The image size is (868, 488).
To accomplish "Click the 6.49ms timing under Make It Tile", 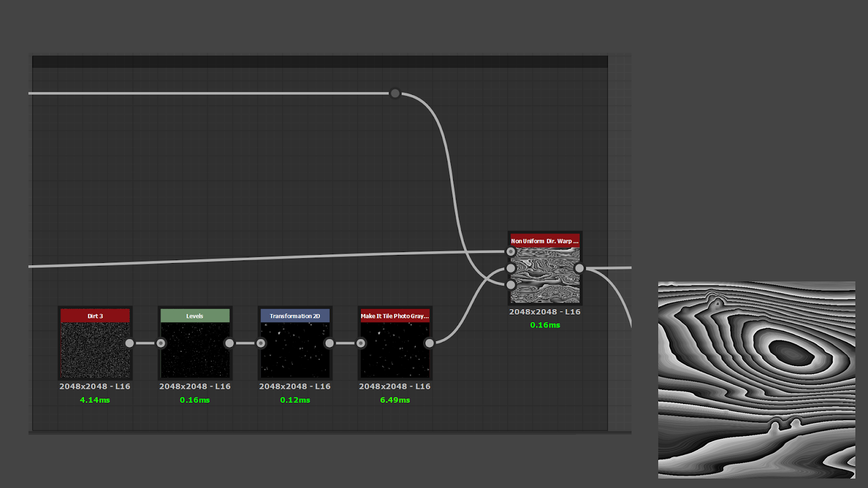I will tap(395, 400).
